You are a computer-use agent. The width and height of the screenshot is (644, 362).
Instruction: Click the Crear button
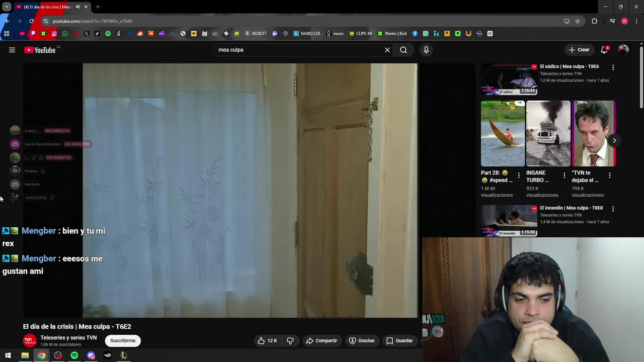pos(579,50)
